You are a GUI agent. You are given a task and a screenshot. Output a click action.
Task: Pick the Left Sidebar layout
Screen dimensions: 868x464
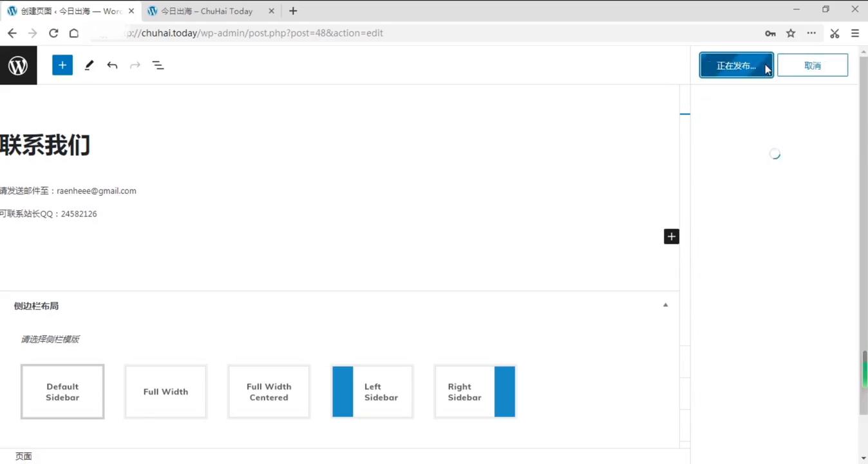(372, 392)
